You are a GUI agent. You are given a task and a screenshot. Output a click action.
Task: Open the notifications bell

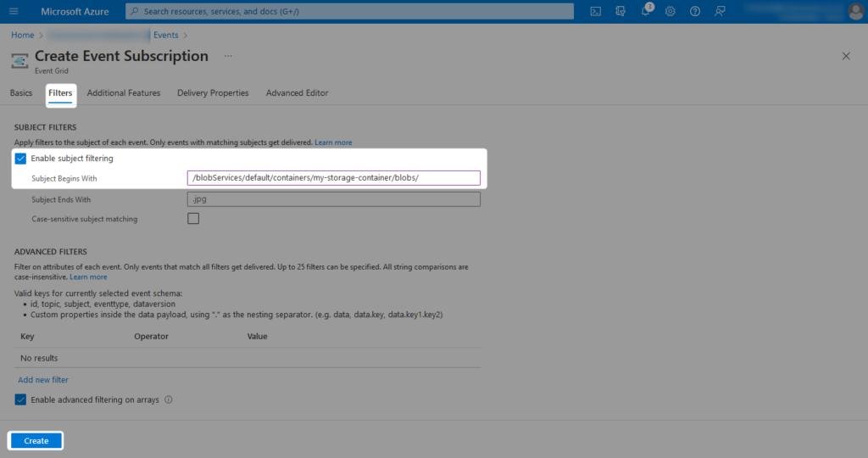pyautogui.click(x=645, y=11)
